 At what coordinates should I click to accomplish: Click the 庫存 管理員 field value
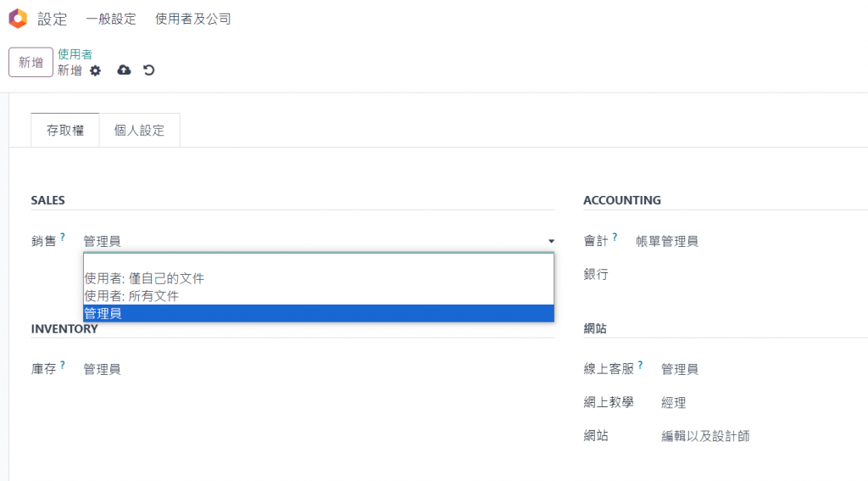pyautogui.click(x=102, y=369)
